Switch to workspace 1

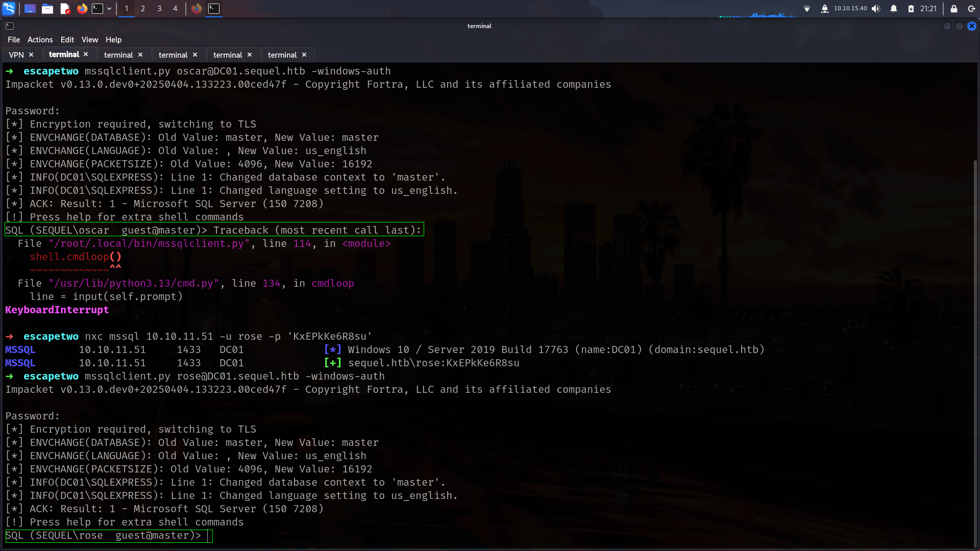click(127, 9)
